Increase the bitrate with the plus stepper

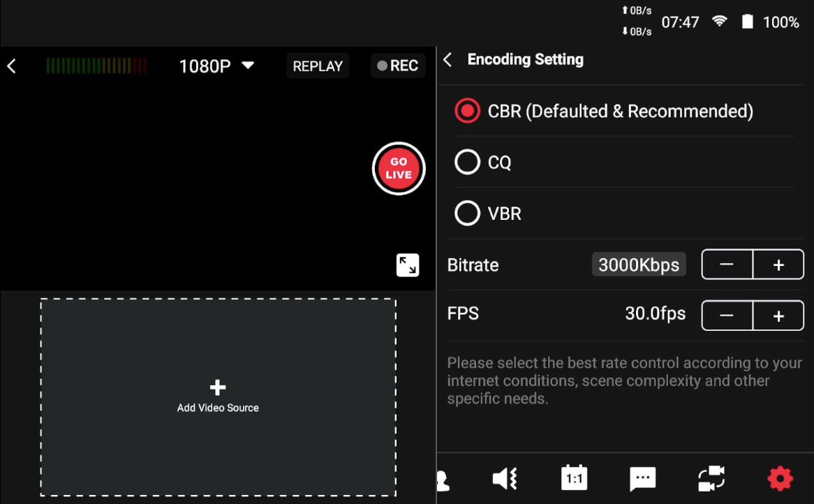[x=778, y=264]
